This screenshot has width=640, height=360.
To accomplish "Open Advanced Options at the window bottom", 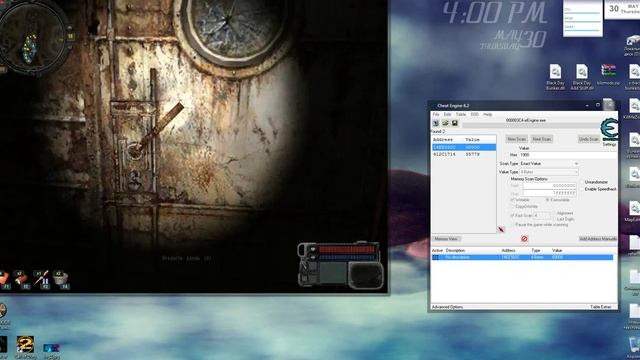I will pos(447,307).
